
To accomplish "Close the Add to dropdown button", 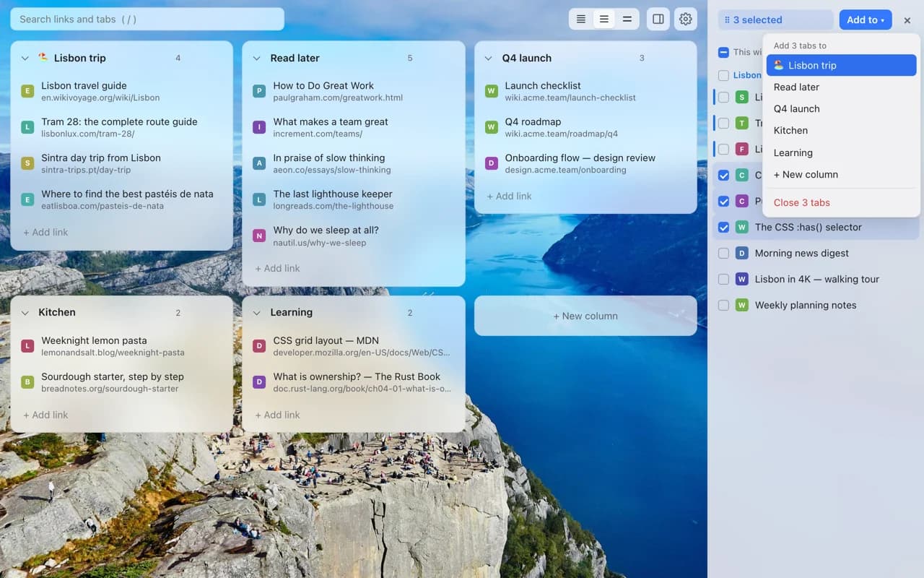I will tap(866, 20).
